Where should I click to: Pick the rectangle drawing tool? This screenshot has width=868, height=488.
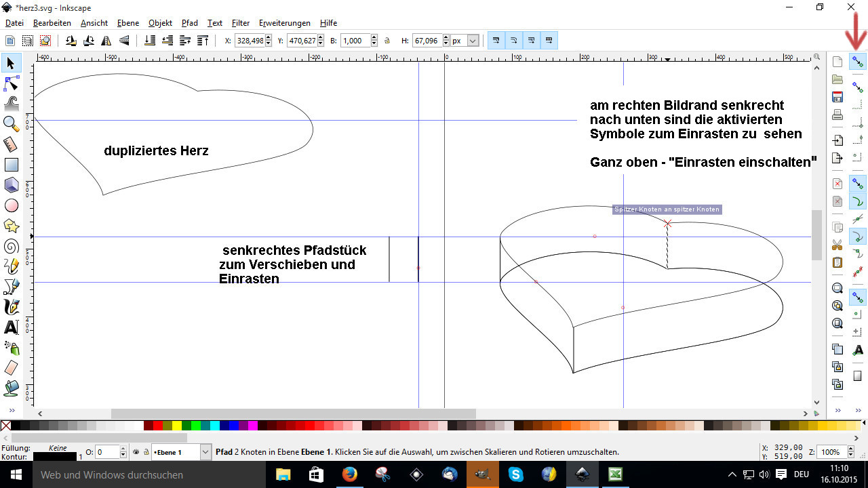[12, 165]
